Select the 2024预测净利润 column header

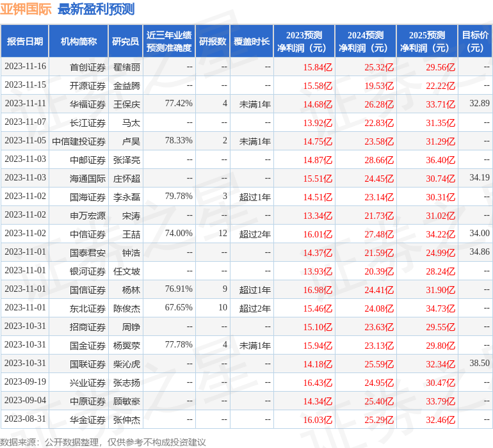pos(366,41)
